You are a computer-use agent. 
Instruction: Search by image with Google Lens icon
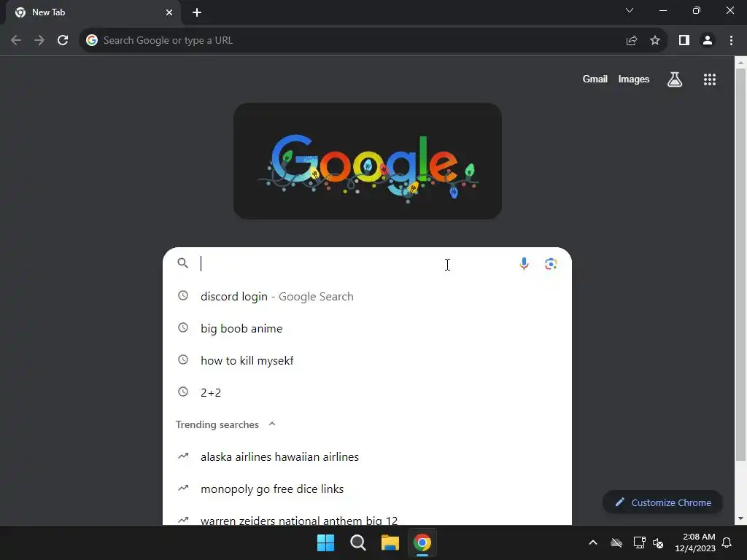click(551, 263)
